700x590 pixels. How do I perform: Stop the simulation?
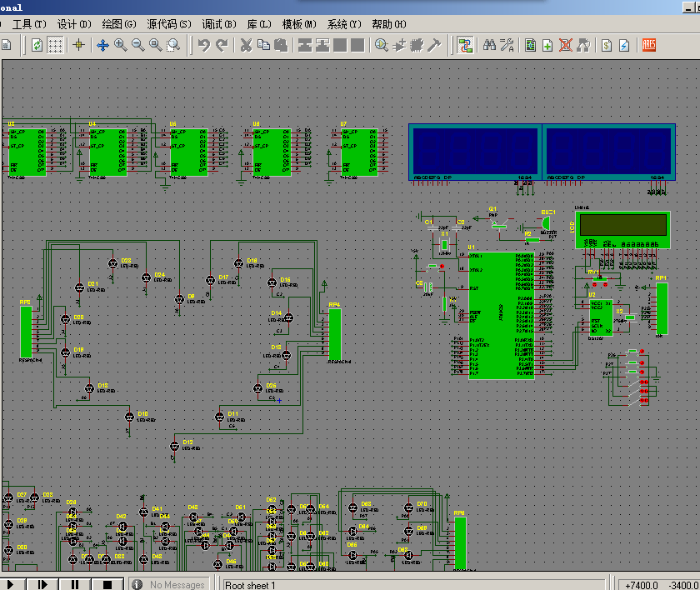(x=107, y=584)
